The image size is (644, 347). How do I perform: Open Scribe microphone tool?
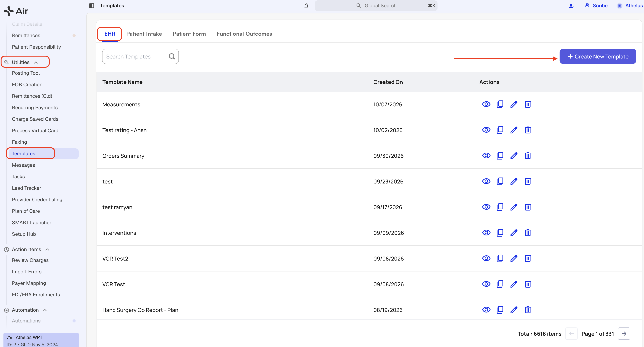(596, 6)
